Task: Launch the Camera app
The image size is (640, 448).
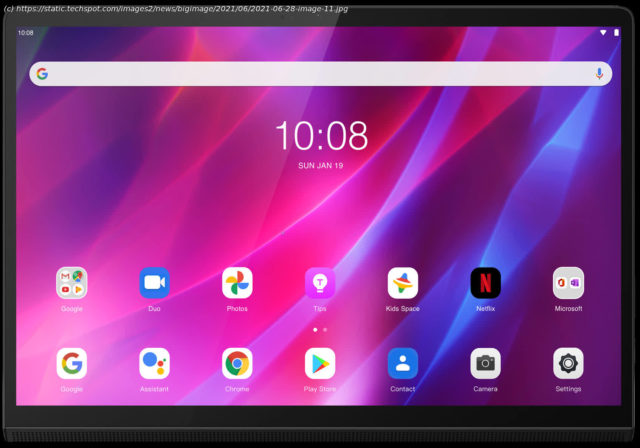Action: pos(486,363)
